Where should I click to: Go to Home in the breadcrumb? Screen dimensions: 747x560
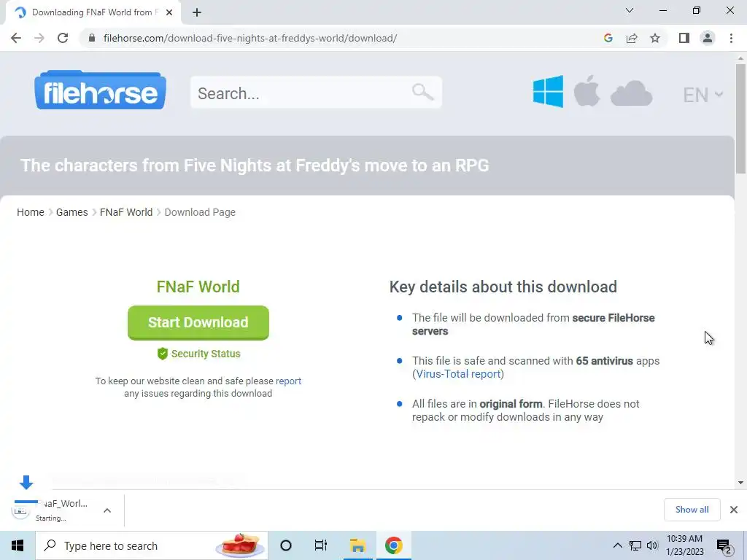click(x=31, y=212)
